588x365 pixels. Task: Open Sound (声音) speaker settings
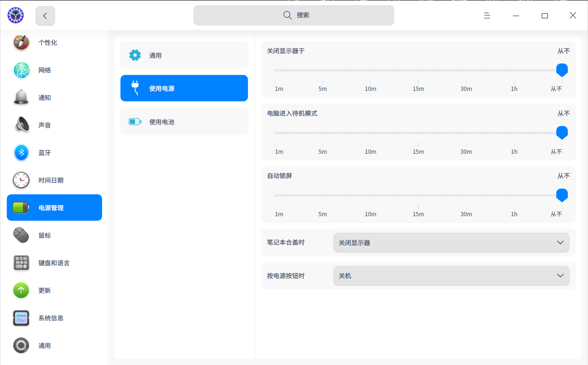[54, 125]
